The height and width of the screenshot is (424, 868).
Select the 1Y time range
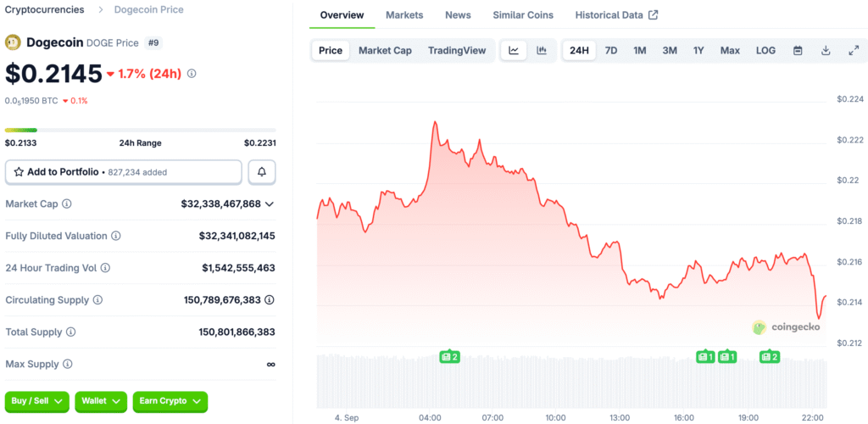698,50
